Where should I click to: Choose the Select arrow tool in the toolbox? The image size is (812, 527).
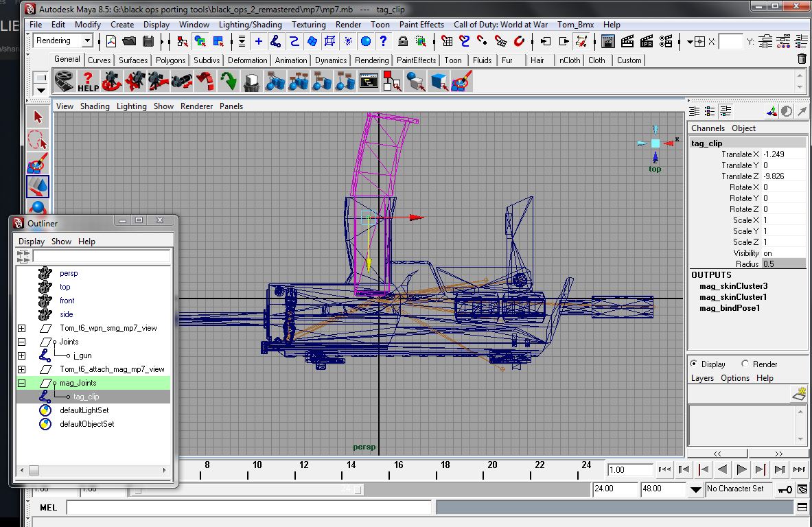click(x=38, y=117)
